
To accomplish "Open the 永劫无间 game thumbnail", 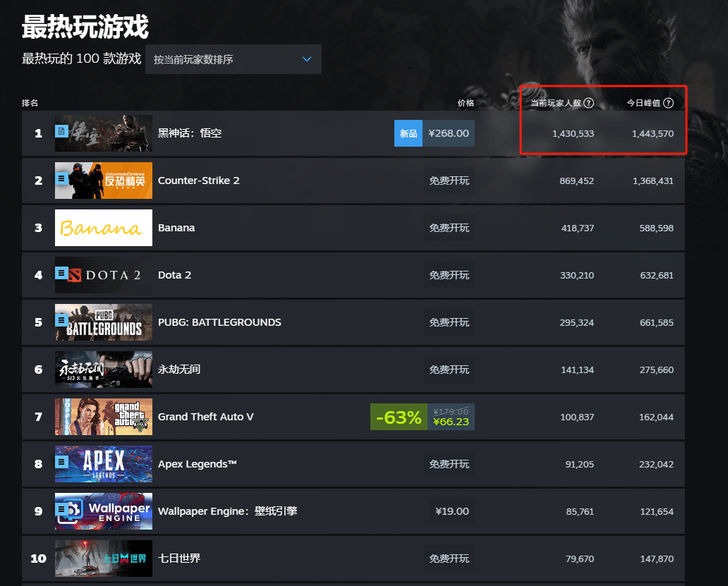I will [104, 370].
